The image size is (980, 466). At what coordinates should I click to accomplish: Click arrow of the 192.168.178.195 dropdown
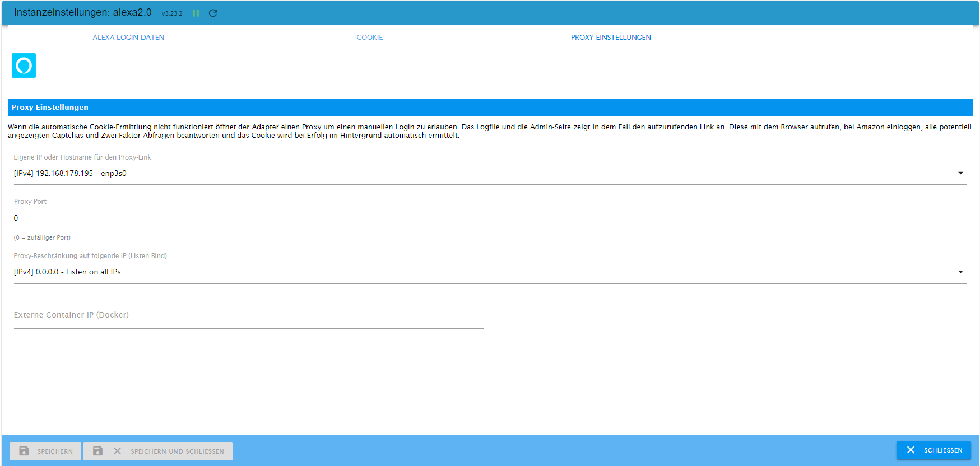(960, 173)
